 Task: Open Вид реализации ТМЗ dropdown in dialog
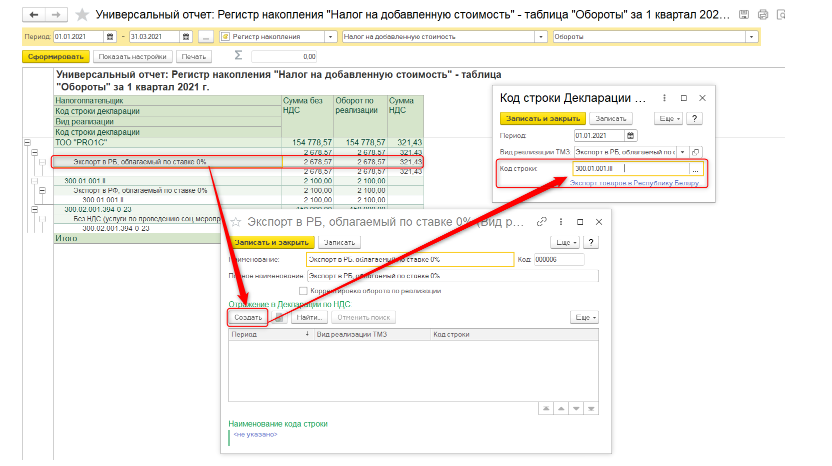pyautogui.click(x=683, y=151)
